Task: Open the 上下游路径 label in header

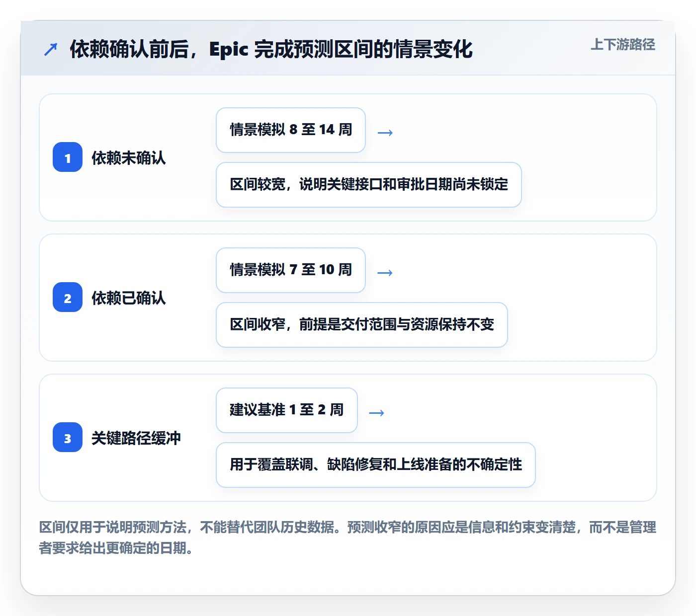Action: [x=622, y=45]
